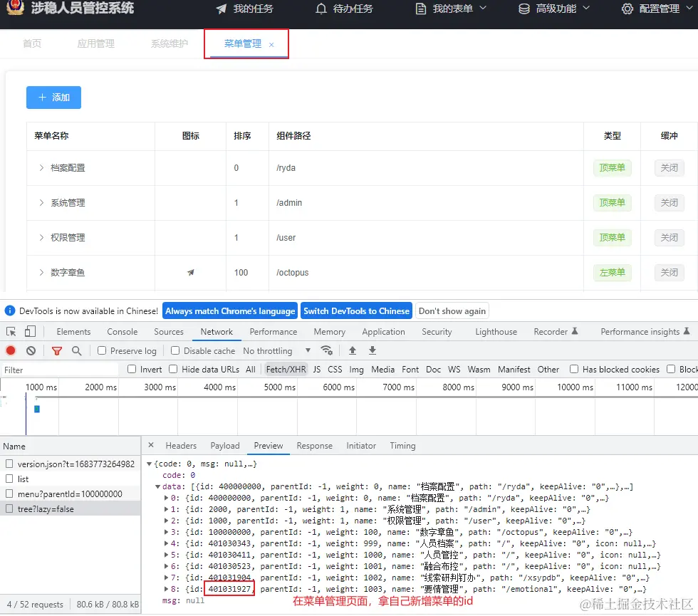Expand the 数字章鱼 menu row

point(41,272)
